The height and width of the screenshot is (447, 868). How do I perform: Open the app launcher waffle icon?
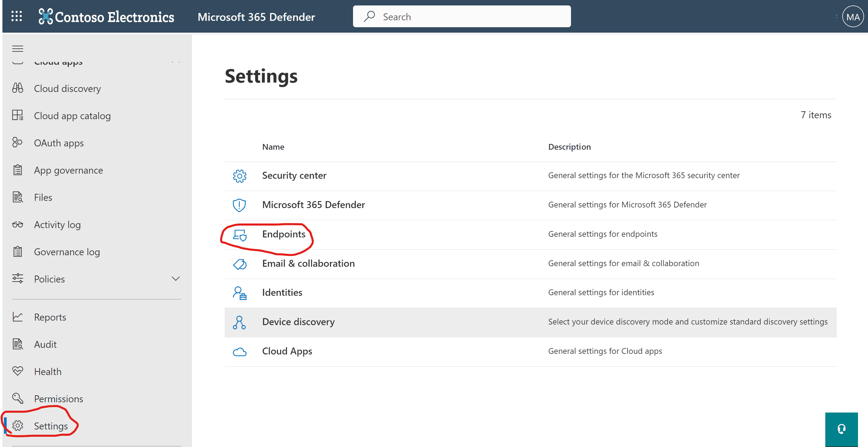[17, 16]
